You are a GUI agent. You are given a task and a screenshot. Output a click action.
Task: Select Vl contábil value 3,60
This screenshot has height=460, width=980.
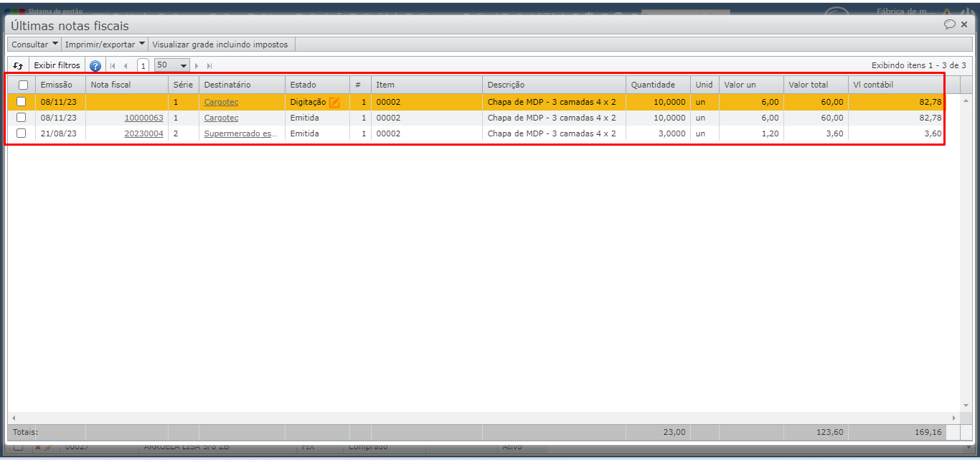[x=897, y=133]
